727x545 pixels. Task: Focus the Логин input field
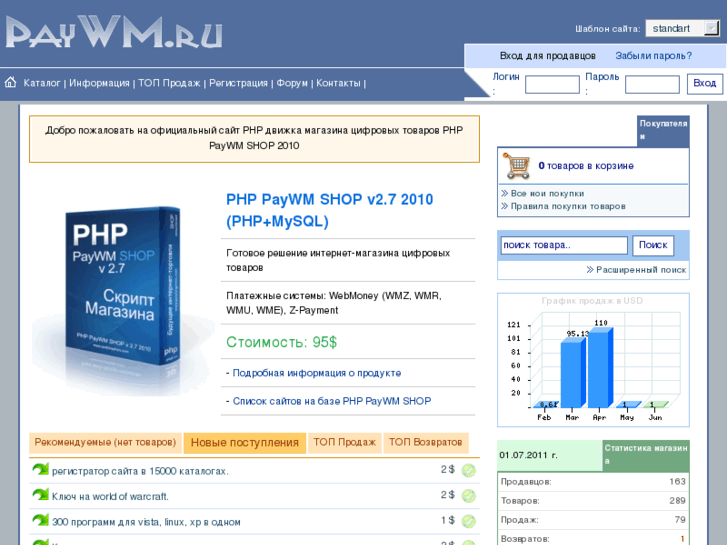coord(552,84)
